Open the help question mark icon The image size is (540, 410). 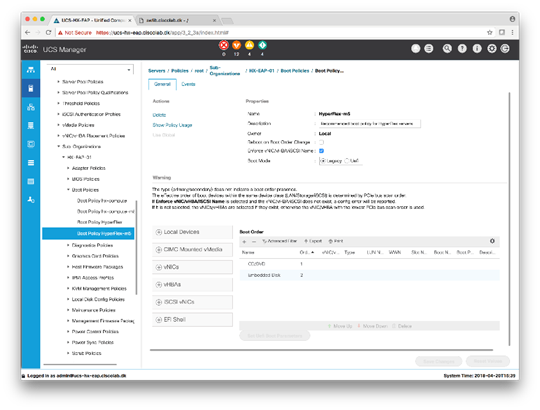click(x=462, y=49)
